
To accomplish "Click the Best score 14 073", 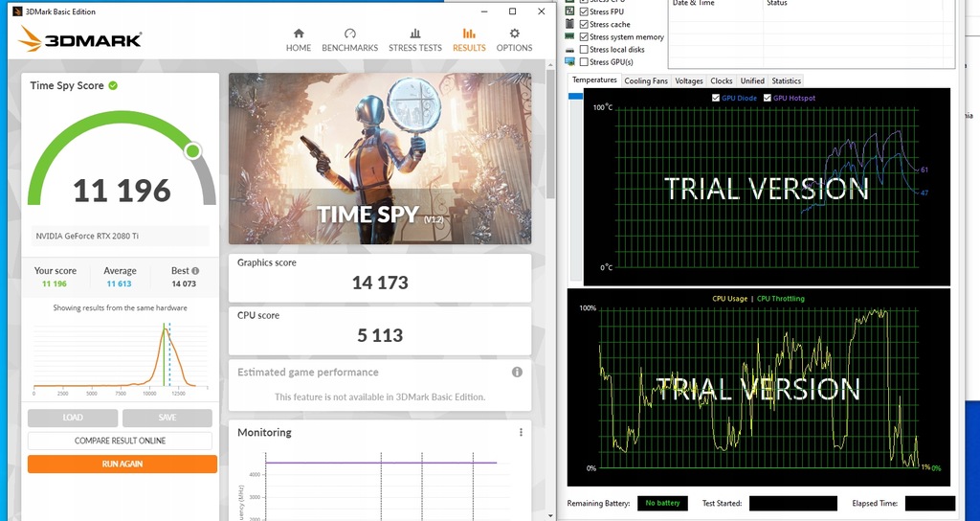I will coord(184,283).
